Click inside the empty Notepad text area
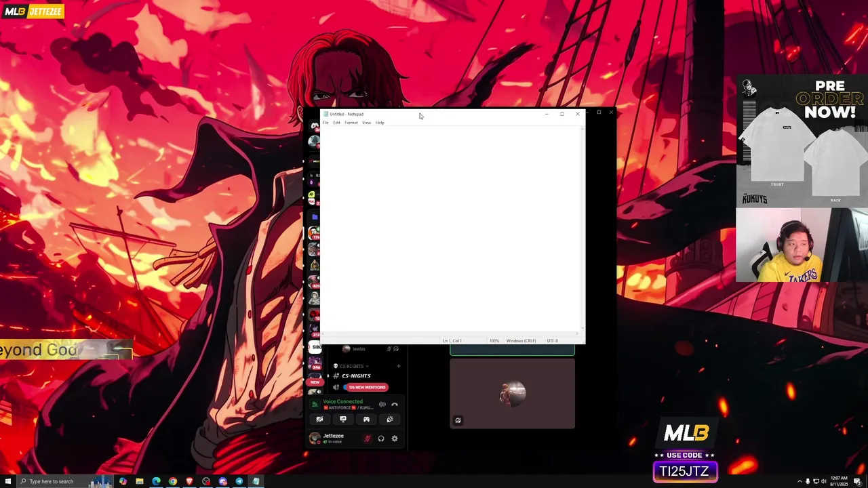Viewport: 868px width, 488px height. (450, 229)
